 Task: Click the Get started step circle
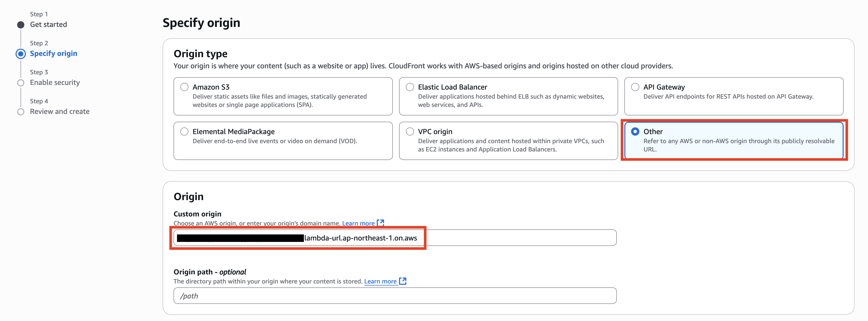[x=21, y=25]
